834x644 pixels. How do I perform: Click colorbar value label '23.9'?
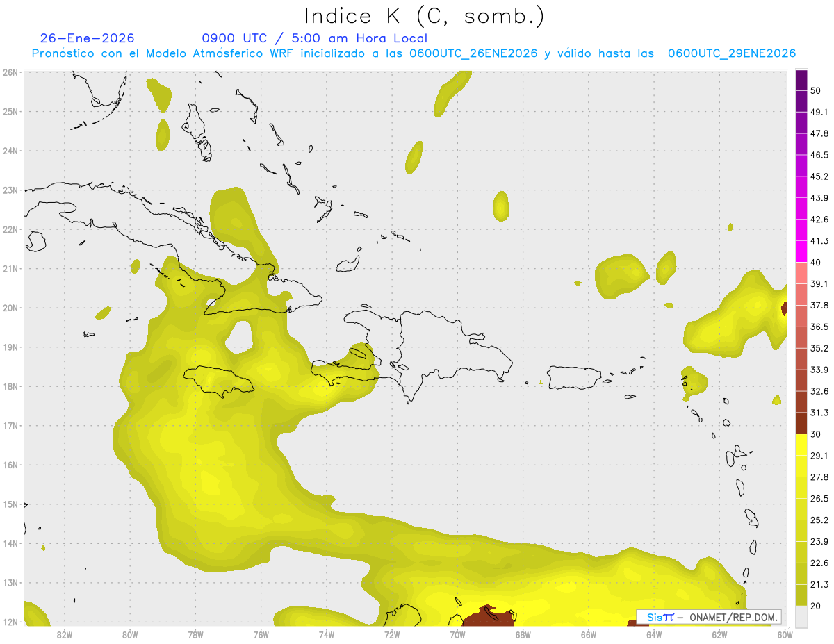pyautogui.click(x=819, y=542)
